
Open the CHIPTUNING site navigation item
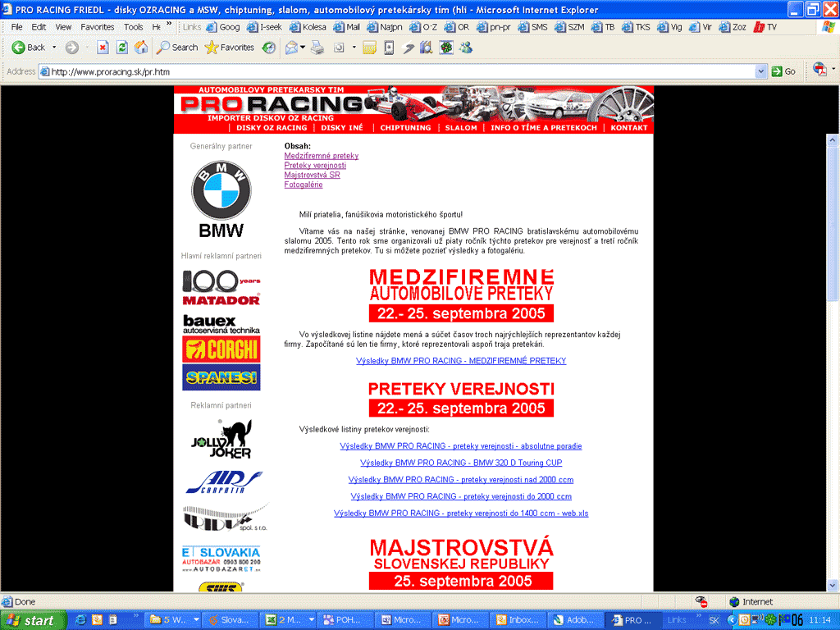[x=405, y=128]
